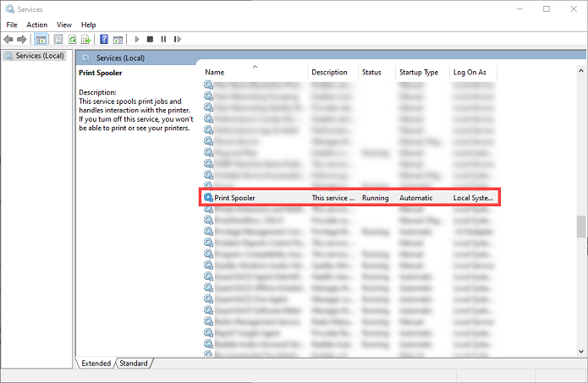This screenshot has height=383, width=588.
Task: Click the Forward arrow in toolbar
Action: tap(21, 39)
